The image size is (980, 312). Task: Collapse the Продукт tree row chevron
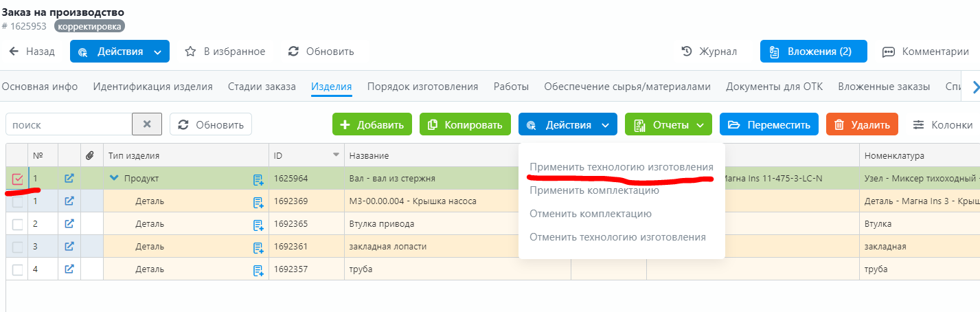(x=114, y=179)
